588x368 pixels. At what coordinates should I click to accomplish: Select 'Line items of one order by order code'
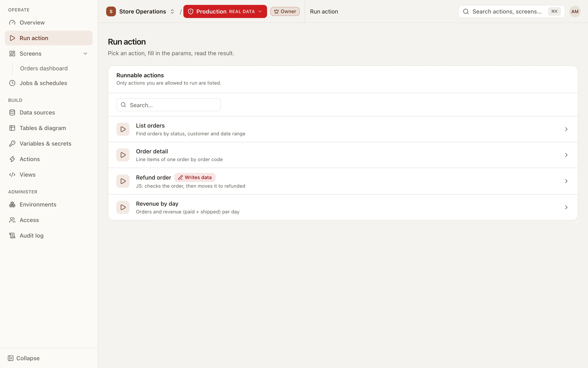[179, 159]
